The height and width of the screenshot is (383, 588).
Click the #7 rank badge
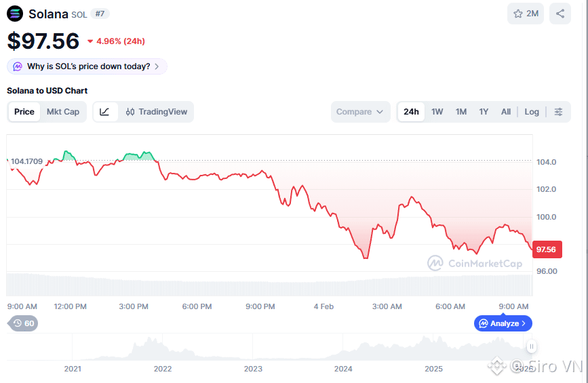[99, 14]
